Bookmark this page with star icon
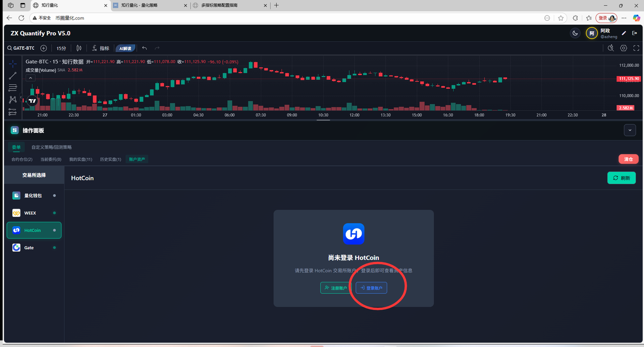644x347 pixels. 561,18
